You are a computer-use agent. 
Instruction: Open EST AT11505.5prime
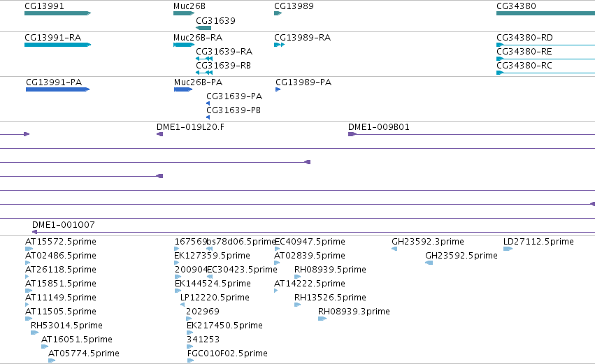pos(61,312)
